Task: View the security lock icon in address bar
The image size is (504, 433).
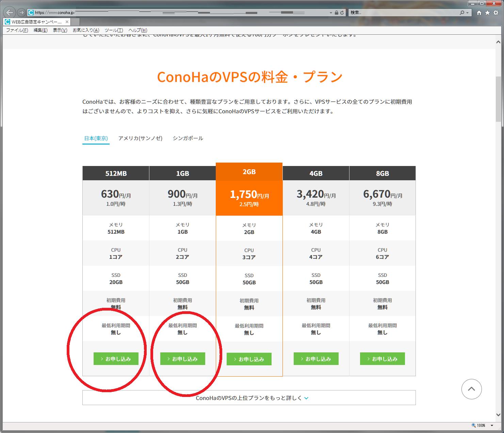Action: tap(337, 13)
